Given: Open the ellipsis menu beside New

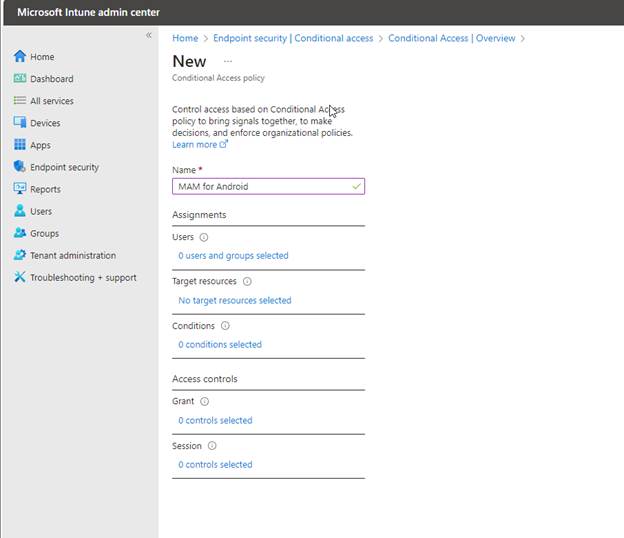Looking at the screenshot, I should (x=227, y=61).
